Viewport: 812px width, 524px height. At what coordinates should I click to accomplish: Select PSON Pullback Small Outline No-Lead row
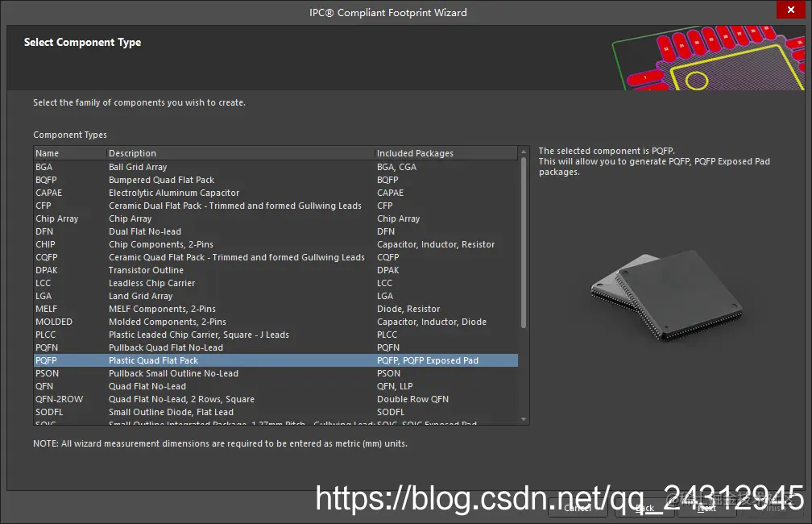tap(275, 373)
